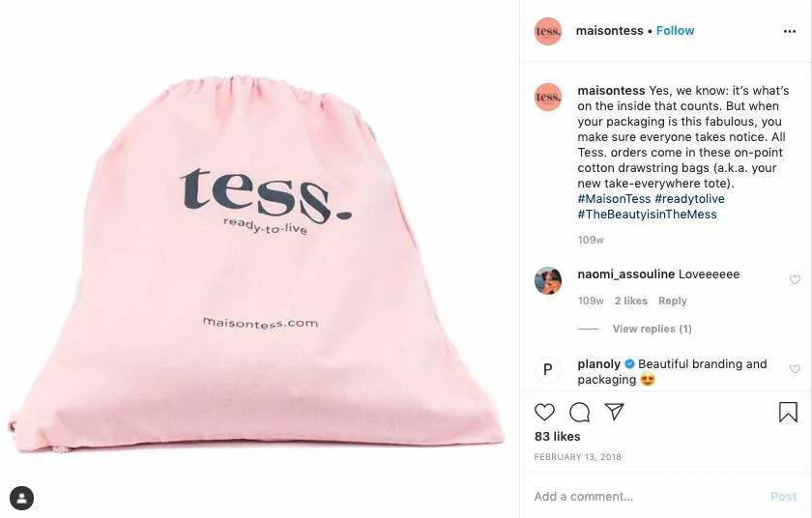
Task: Like naomi_assouline's comment
Action: (795, 280)
